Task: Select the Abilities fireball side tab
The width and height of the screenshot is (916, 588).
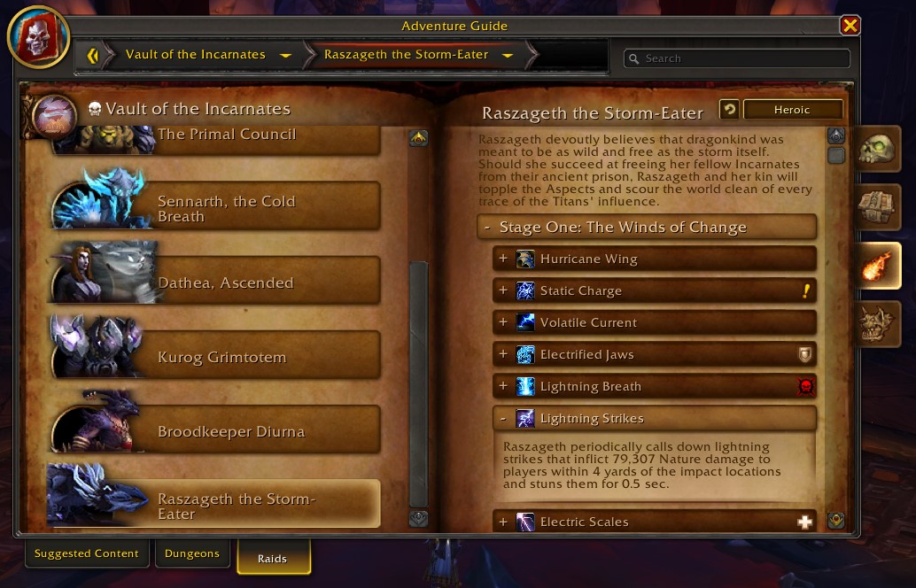Action: [x=877, y=266]
